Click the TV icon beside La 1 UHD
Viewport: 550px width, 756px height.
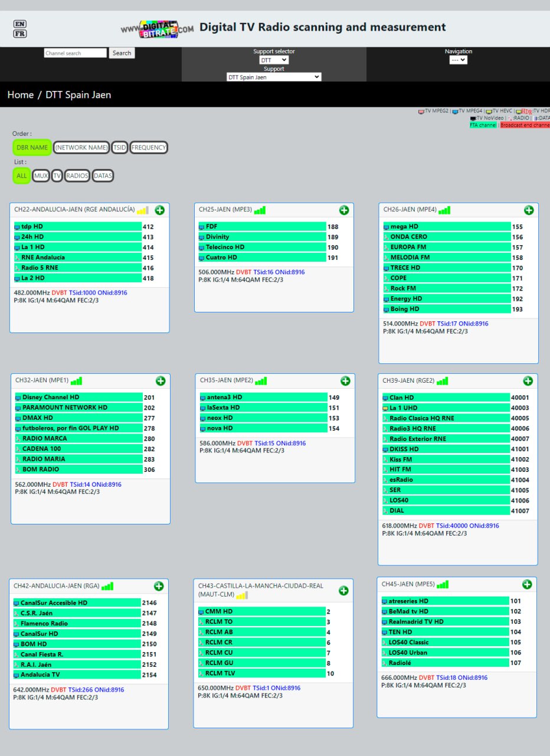point(385,408)
